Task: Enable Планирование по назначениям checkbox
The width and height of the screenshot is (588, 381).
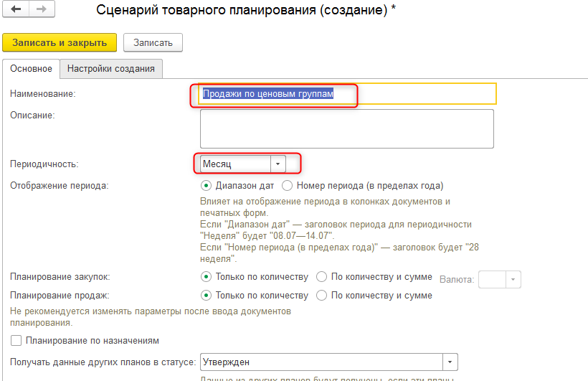Action: [x=16, y=340]
